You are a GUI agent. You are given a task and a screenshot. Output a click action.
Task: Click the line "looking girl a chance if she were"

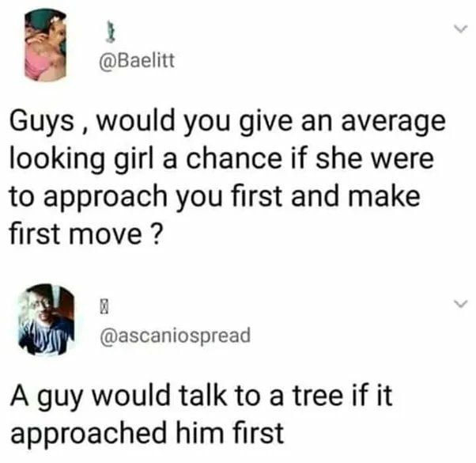point(222,160)
